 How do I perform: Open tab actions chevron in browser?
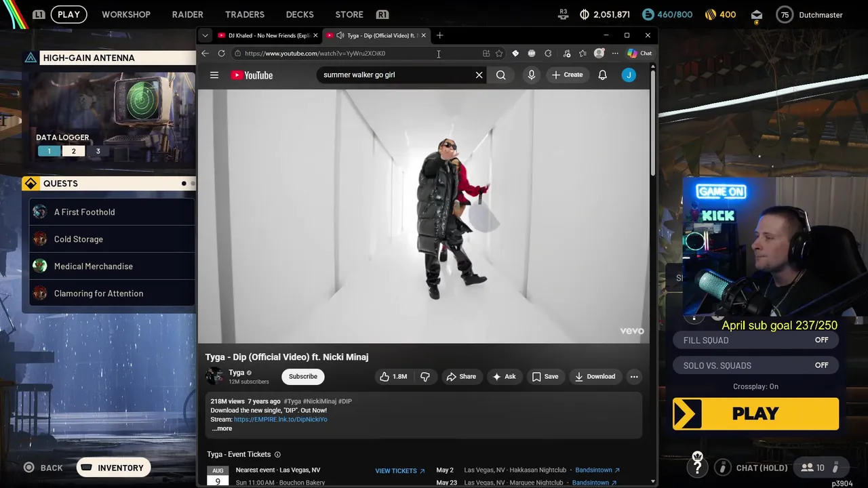coord(205,35)
